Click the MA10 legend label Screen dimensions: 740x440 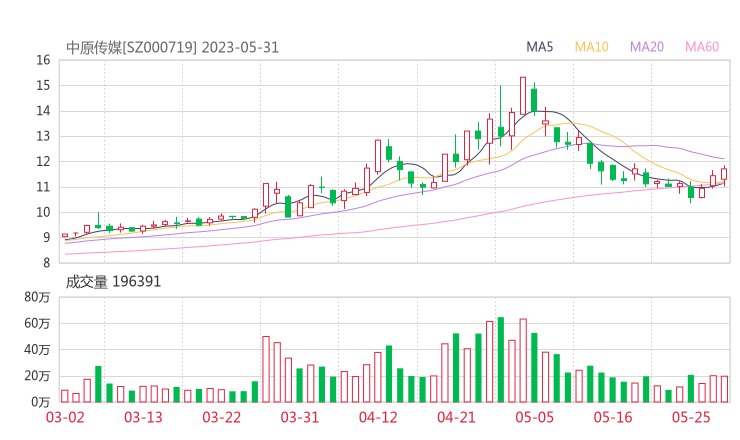tap(591, 47)
